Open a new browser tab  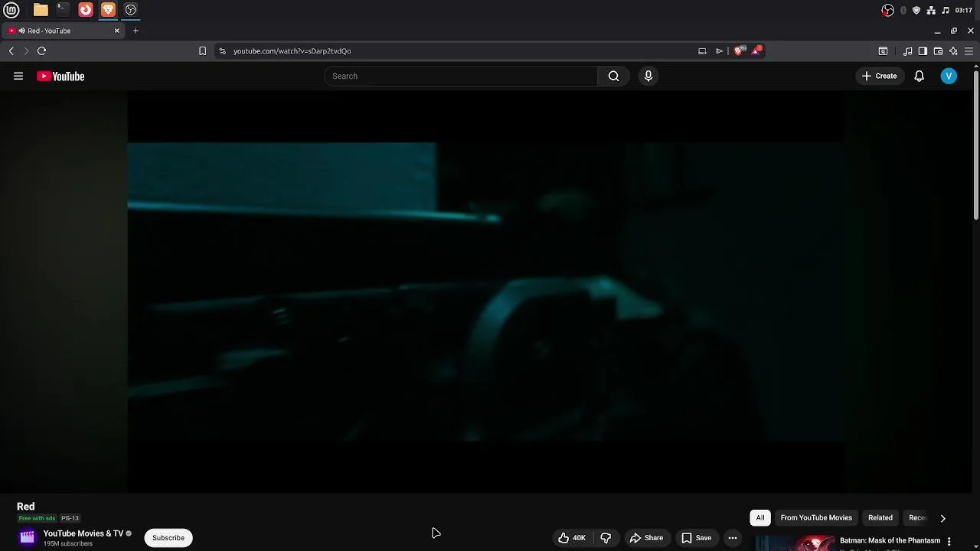[x=136, y=31]
